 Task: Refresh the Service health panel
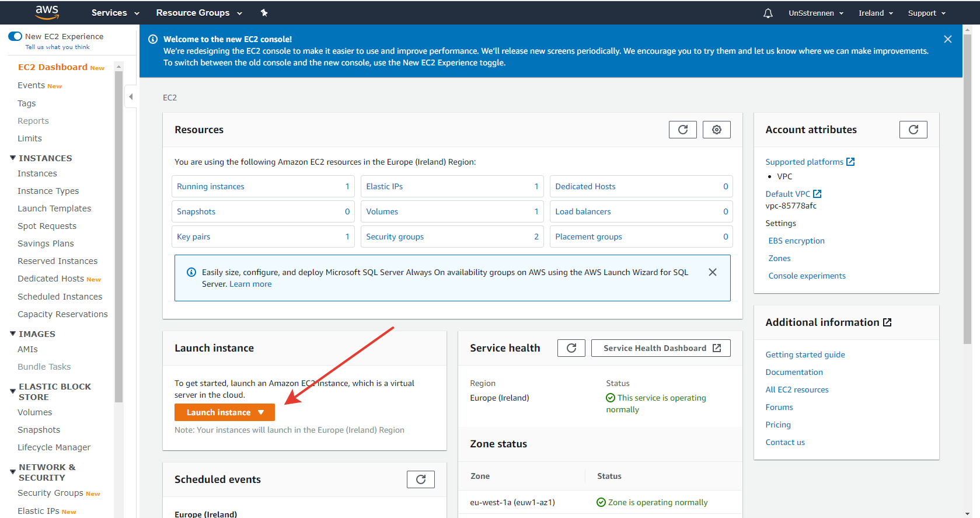pyautogui.click(x=571, y=348)
